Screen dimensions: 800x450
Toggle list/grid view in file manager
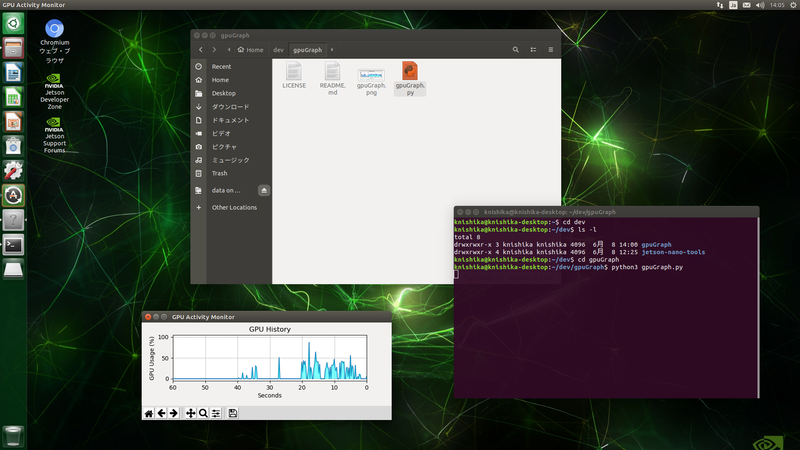(x=533, y=49)
